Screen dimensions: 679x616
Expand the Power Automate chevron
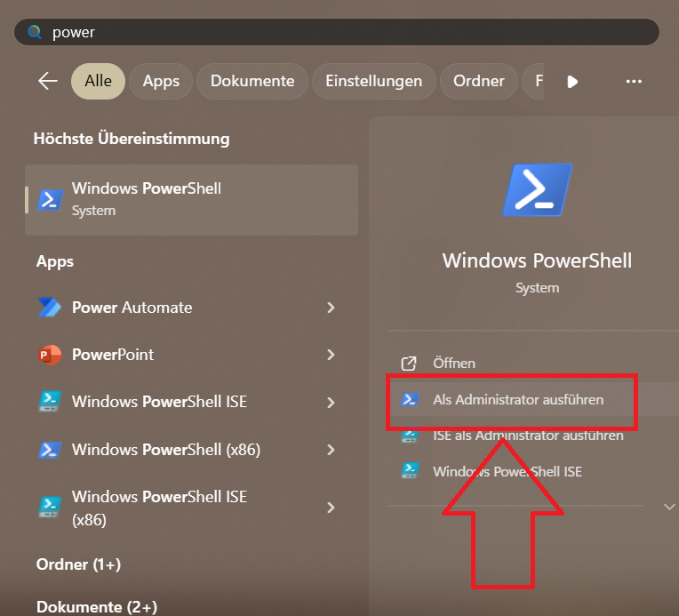(x=331, y=308)
